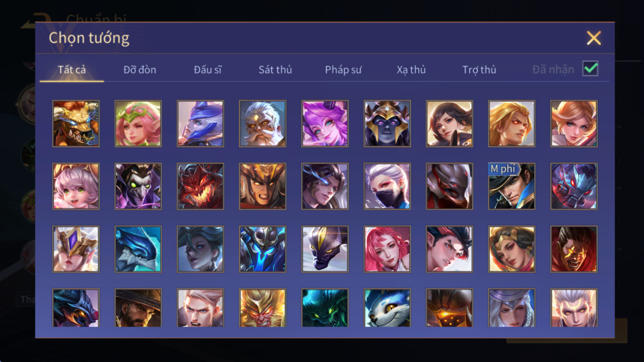The width and height of the screenshot is (644, 362).
Task: Close the Chọn tướng dialog
Action: (x=594, y=38)
